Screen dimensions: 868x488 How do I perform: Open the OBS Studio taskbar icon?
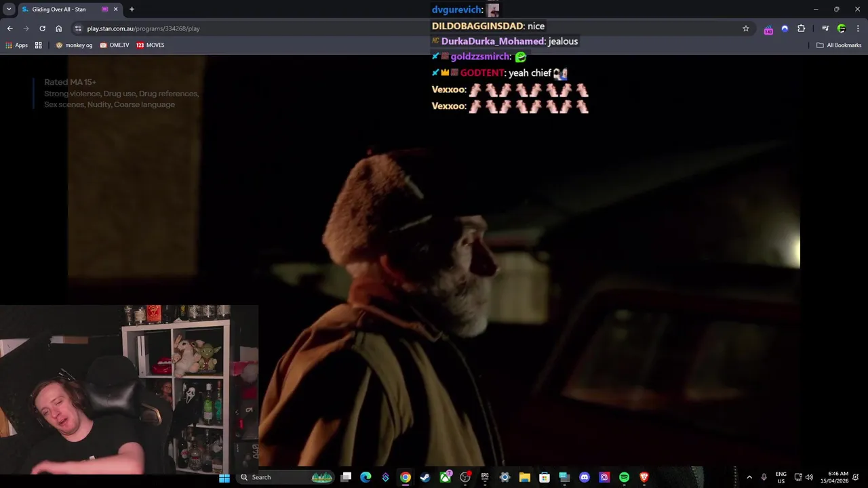465,477
